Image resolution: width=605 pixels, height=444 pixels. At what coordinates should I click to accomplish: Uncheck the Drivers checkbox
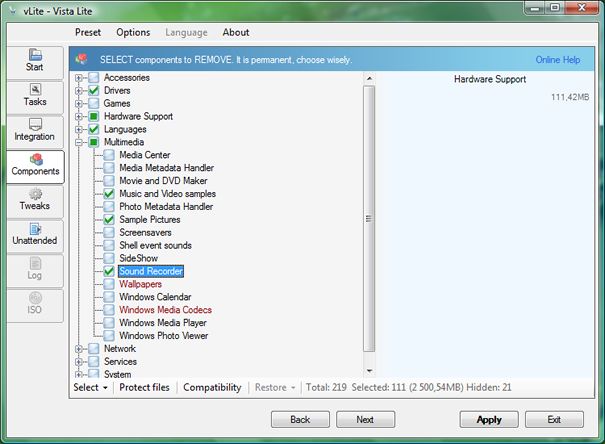point(94,91)
